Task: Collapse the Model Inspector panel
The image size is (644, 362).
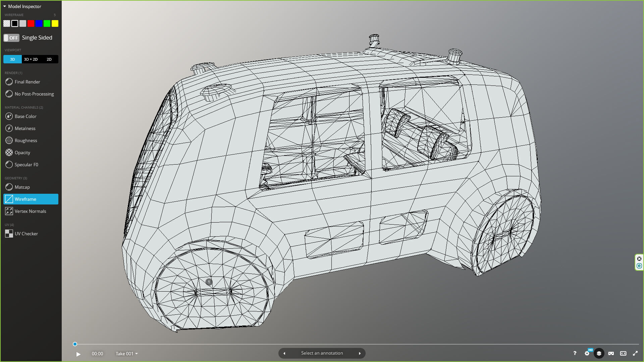Action: [5, 6]
